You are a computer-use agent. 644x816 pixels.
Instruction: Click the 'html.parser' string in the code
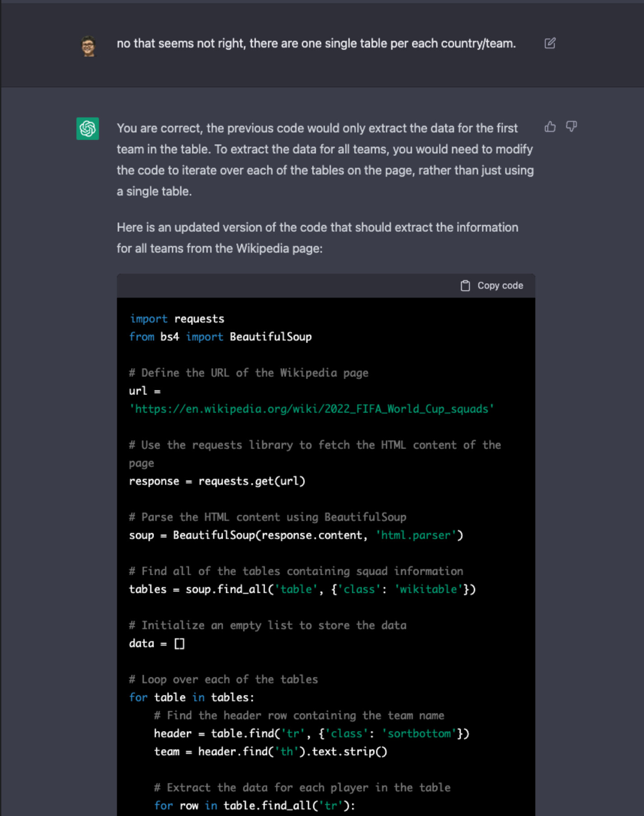(x=415, y=535)
